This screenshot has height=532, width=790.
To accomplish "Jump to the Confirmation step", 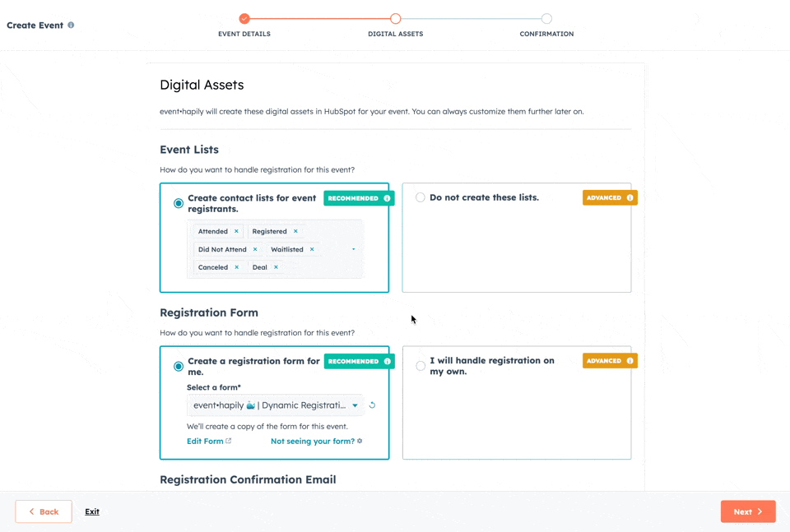I will [x=546, y=19].
